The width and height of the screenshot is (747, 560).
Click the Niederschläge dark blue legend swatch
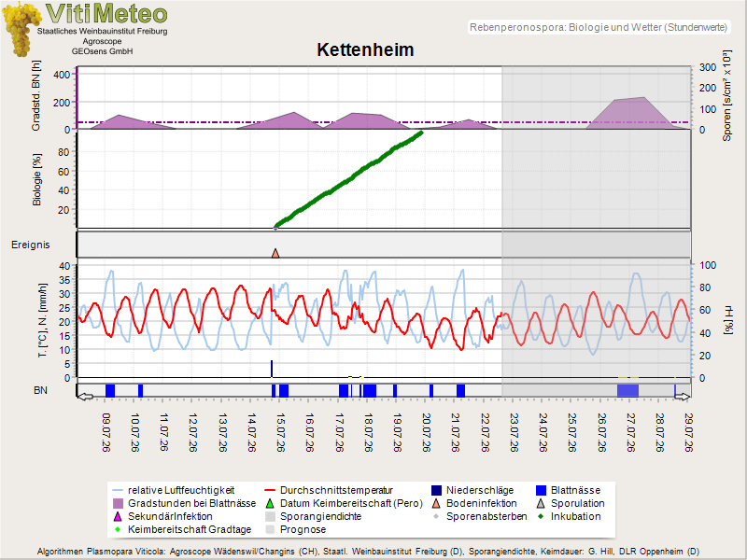coord(436,491)
